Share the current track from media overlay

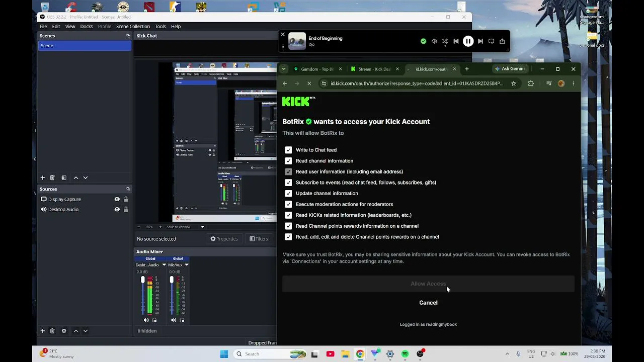502,41
